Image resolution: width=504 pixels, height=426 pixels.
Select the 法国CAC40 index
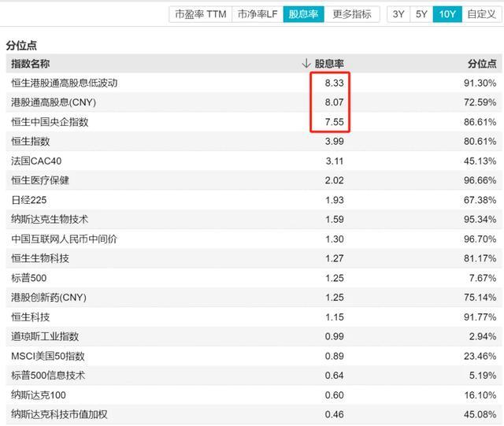(x=36, y=161)
